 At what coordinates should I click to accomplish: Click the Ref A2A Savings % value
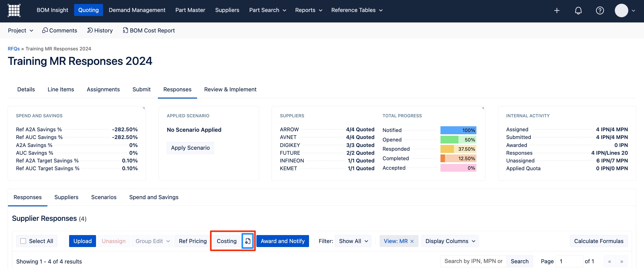(x=125, y=130)
